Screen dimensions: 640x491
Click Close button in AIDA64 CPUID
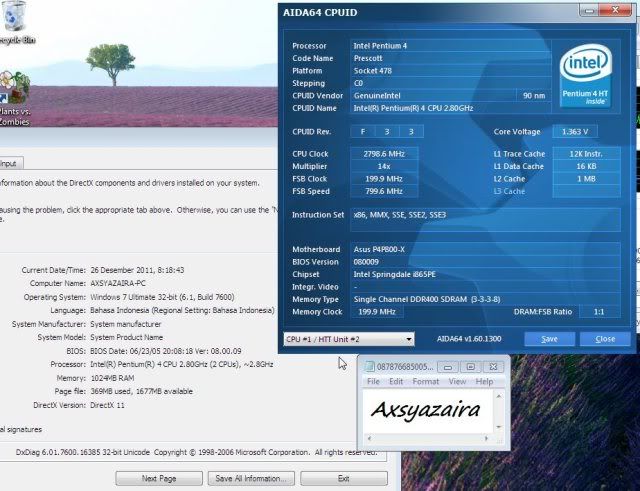point(605,339)
